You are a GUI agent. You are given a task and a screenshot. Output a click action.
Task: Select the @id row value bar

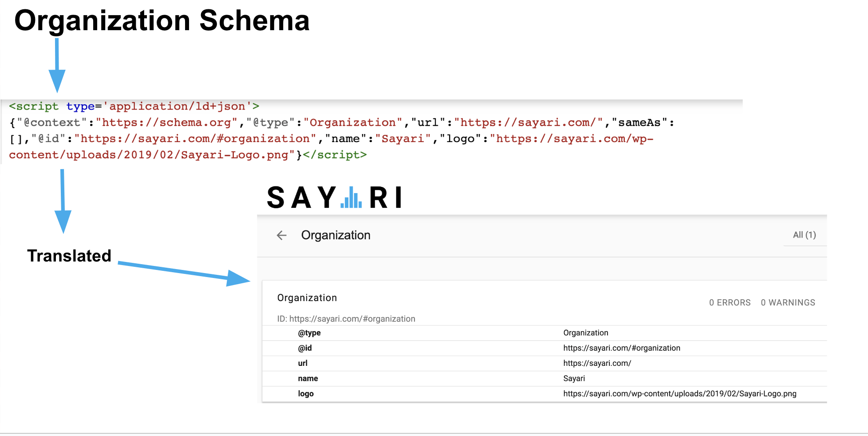coord(621,348)
